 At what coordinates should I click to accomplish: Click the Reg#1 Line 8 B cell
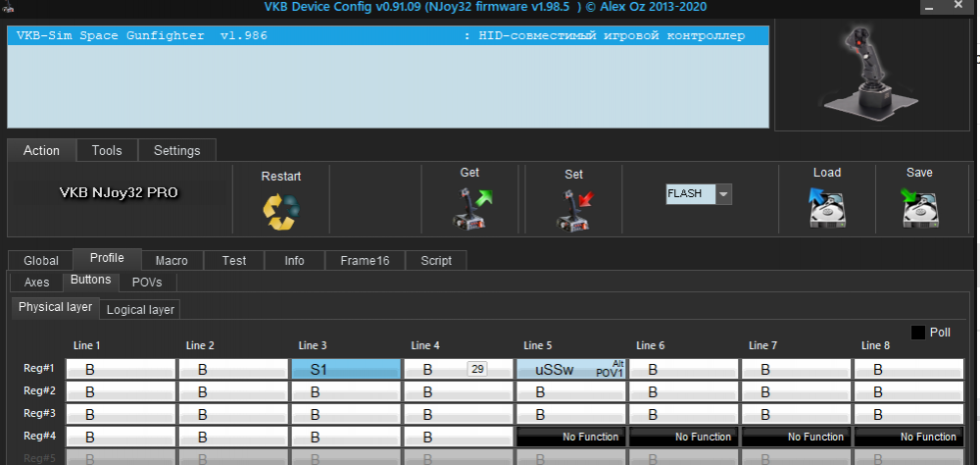point(908,369)
